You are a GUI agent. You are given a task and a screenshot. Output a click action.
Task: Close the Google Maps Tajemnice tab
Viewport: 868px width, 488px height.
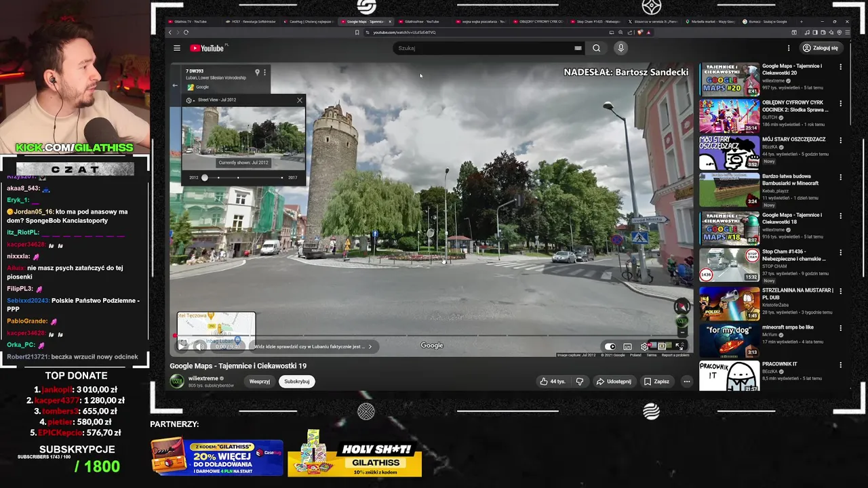coord(390,22)
